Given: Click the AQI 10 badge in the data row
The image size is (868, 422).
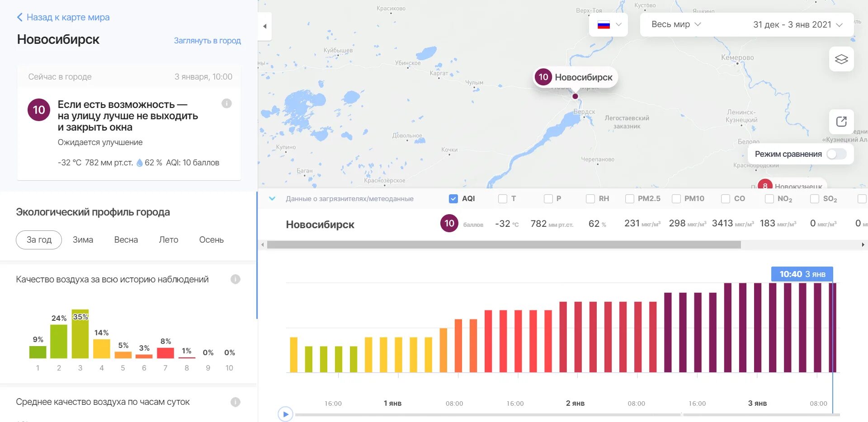Looking at the screenshot, I should click(449, 223).
